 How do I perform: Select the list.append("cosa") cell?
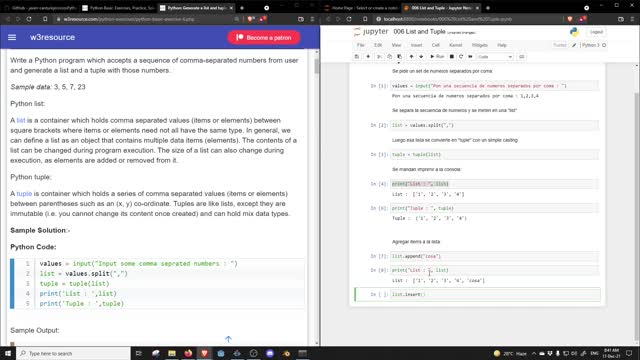tap(495, 256)
